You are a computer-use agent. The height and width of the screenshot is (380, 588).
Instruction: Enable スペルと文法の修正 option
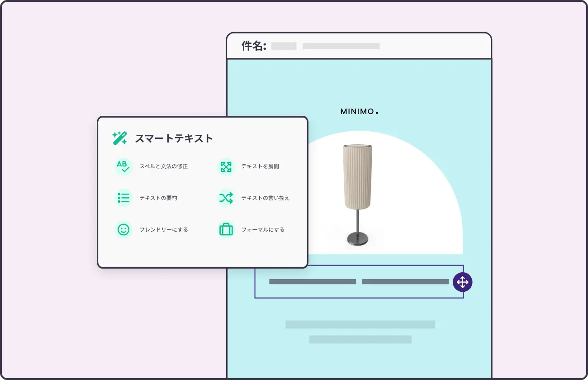pos(164,166)
